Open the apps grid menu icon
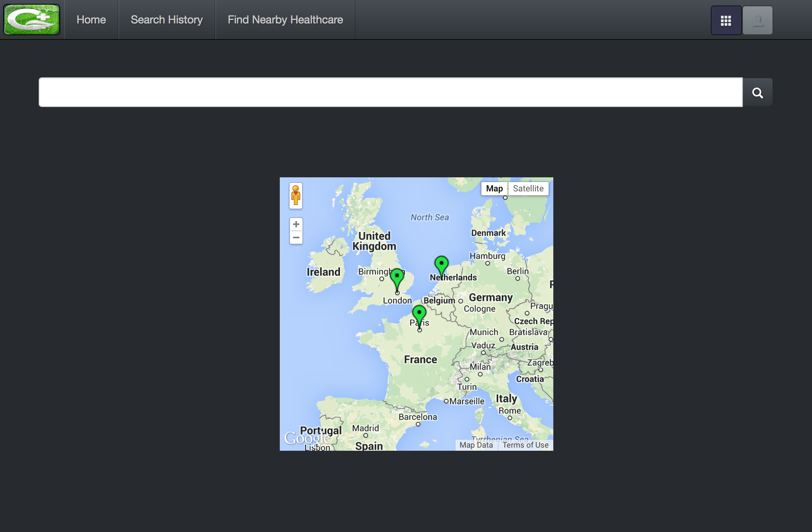This screenshot has height=532, width=812. tap(726, 20)
